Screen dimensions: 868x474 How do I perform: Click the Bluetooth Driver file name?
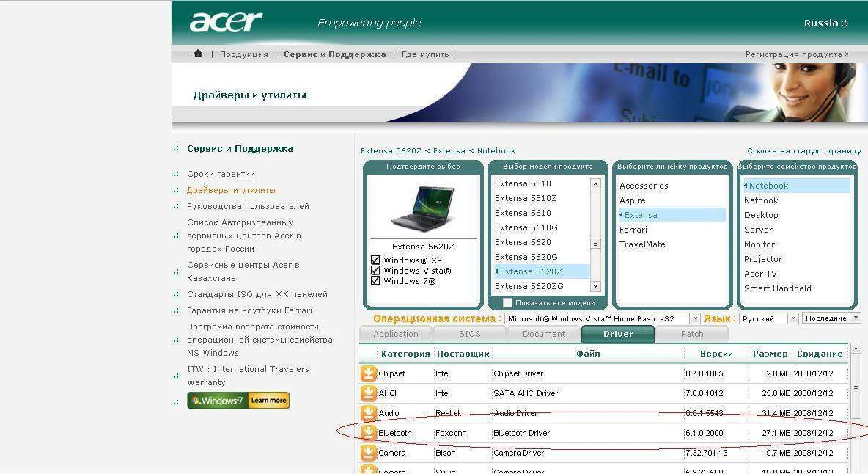(521, 433)
